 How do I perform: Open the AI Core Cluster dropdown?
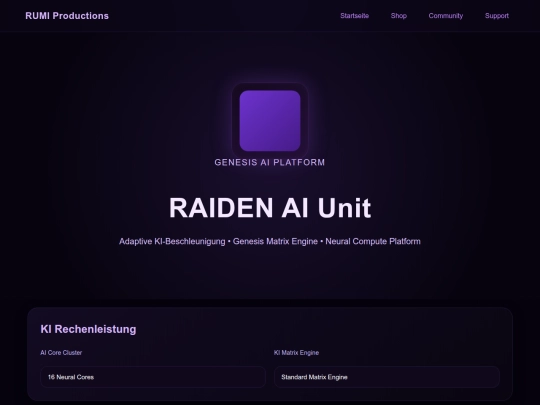(x=153, y=377)
